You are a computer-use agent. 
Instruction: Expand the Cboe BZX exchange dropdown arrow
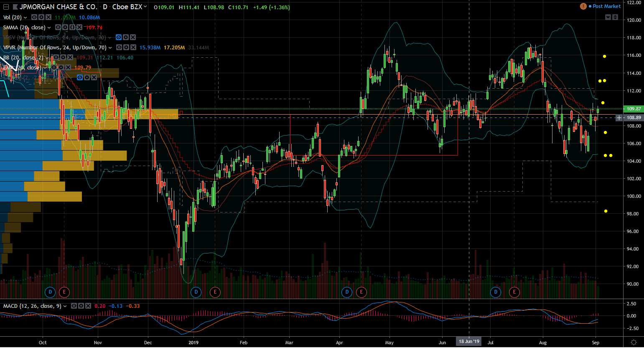(145, 7)
